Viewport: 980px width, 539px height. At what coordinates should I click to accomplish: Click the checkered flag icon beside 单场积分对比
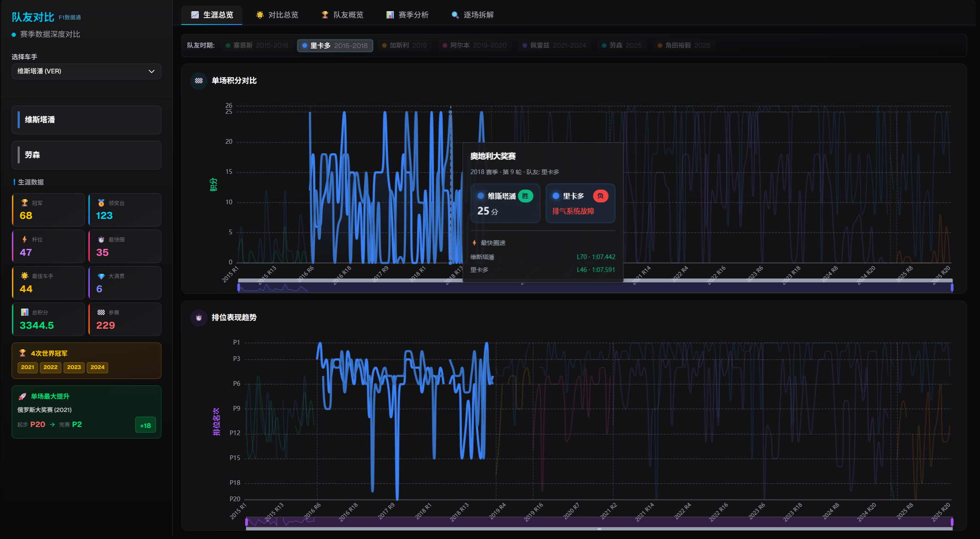(x=198, y=81)
